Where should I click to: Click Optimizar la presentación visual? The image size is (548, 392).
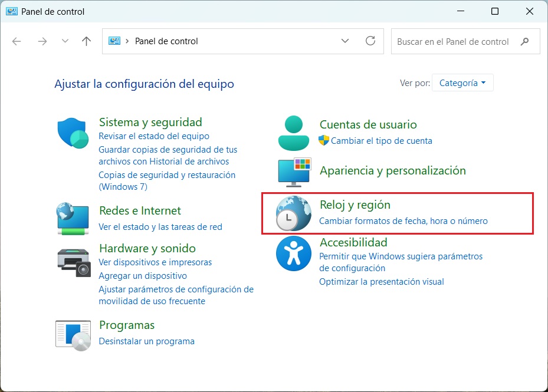coord(382,282)
